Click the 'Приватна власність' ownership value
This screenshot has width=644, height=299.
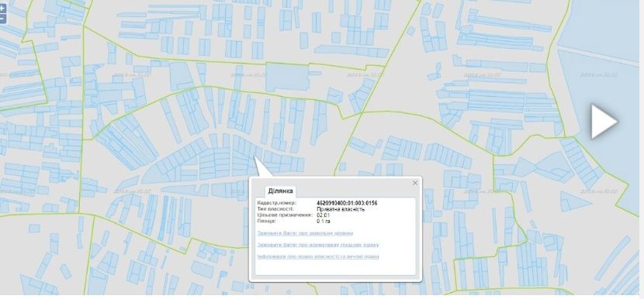tap(341, 209)
